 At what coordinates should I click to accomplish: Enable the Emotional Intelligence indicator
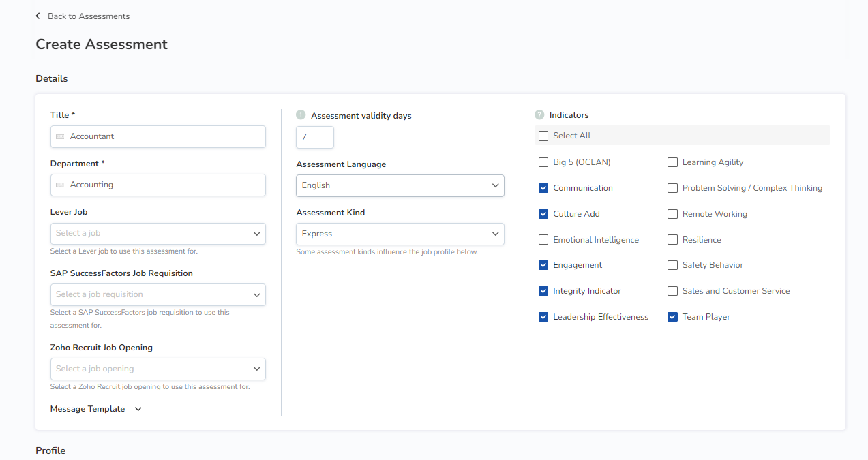(543, 240)
